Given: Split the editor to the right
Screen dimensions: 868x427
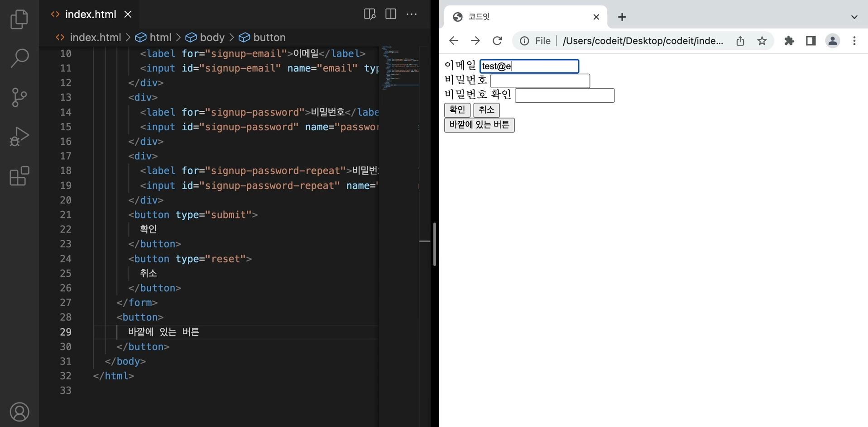Looking at the screenshot, I should [x=391, y=14].
